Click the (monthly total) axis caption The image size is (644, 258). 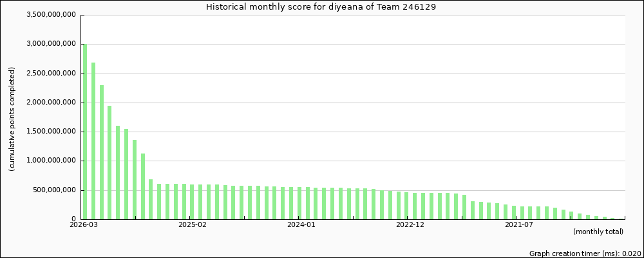[x=598, y=232]
